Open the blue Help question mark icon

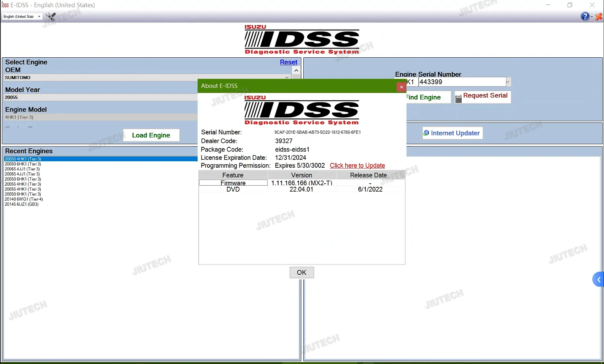point(585,16)
